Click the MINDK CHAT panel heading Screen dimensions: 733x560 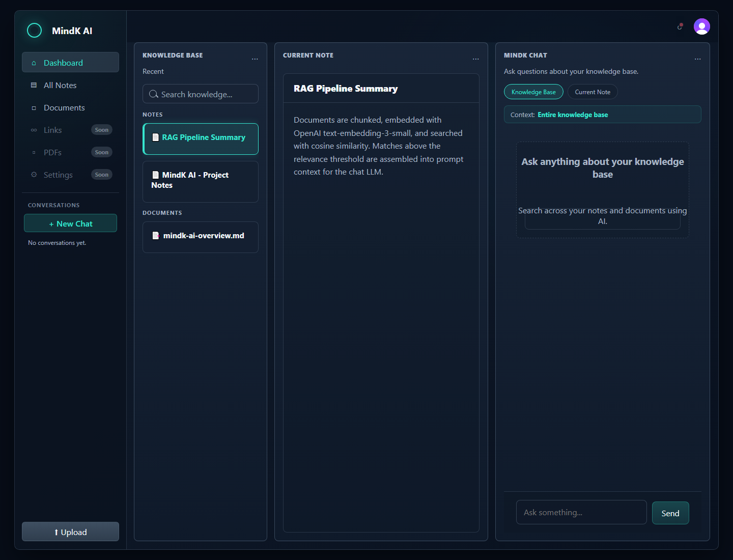[525, 55]
